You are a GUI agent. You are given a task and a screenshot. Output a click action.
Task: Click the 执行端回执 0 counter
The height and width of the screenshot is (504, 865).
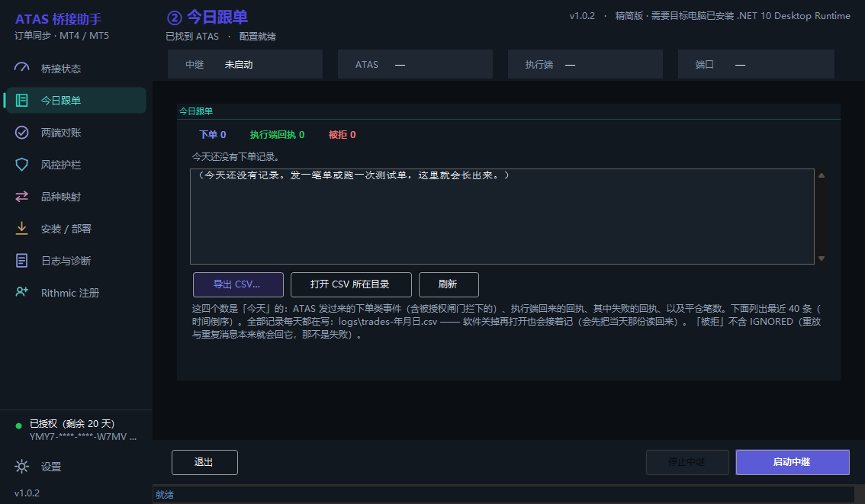[277, 134]
